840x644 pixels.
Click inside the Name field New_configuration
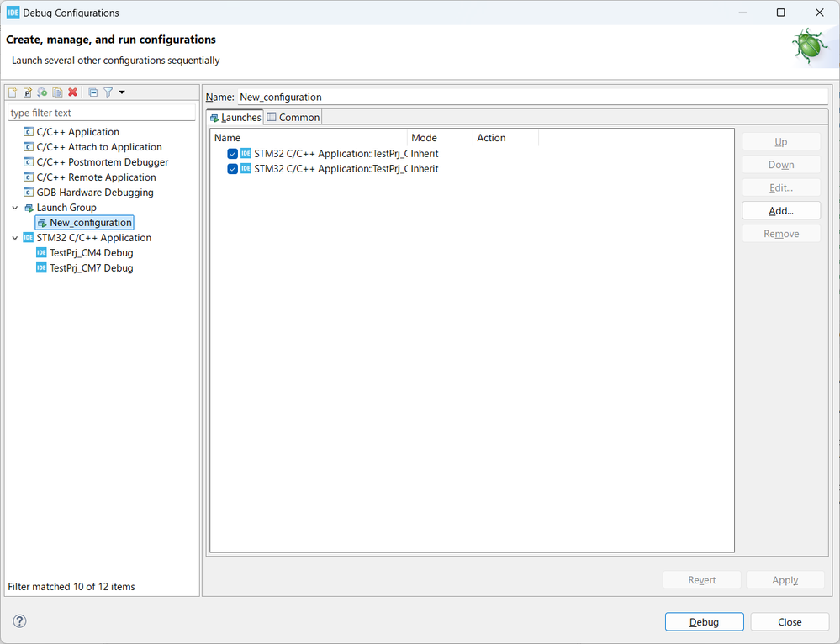[x=532, y=97]
